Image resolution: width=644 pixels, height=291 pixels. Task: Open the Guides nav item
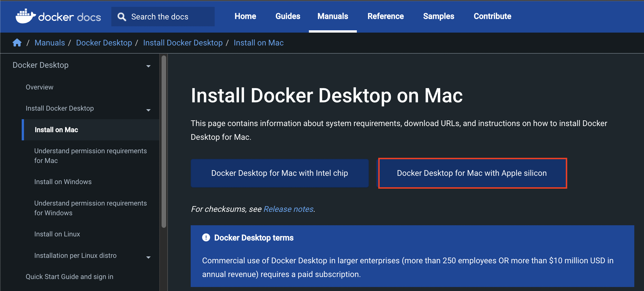pos(288,16)
